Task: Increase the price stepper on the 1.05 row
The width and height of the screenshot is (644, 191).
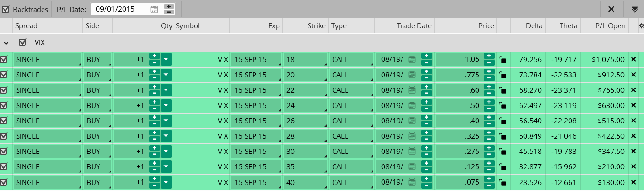Action: tap(489, 56)
